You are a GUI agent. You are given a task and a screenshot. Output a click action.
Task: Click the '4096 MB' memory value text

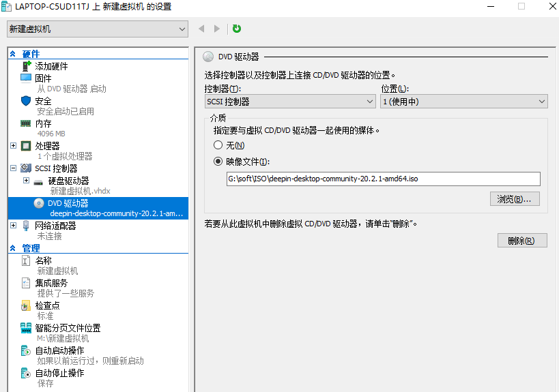tap(51, 134)
